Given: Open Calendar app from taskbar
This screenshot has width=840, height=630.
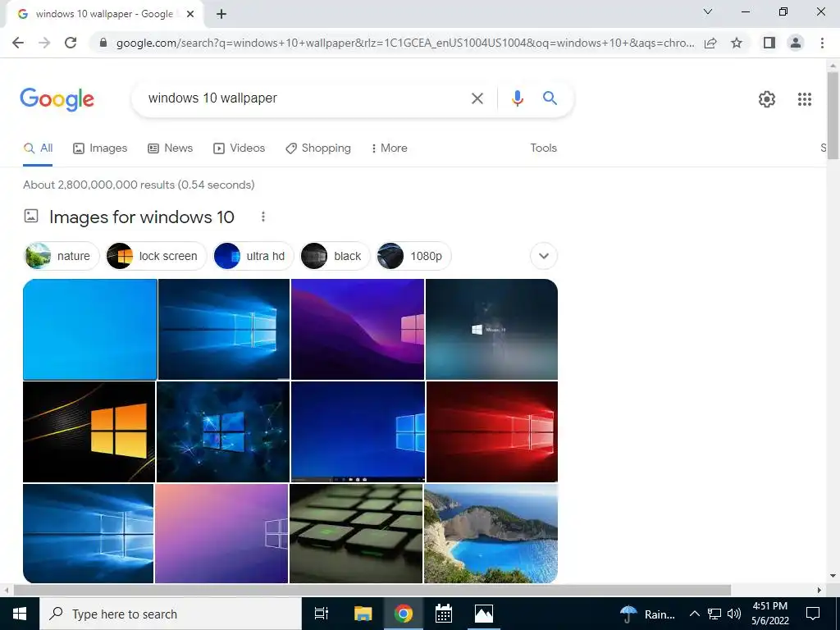Looking at the screenshot, I should tap(443, 614).
